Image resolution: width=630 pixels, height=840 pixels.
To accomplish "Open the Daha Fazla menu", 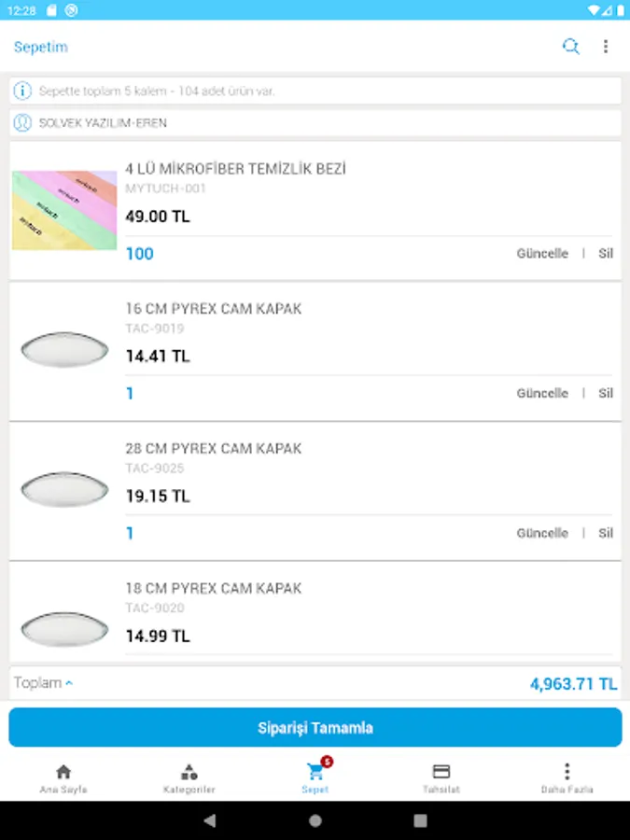I will (x=567, y=778).
